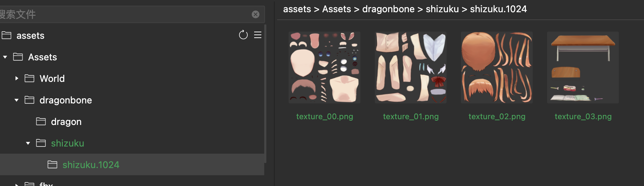Click the texture_03.png file name
This screenshot has height=186, width=644.
[583, 117]
